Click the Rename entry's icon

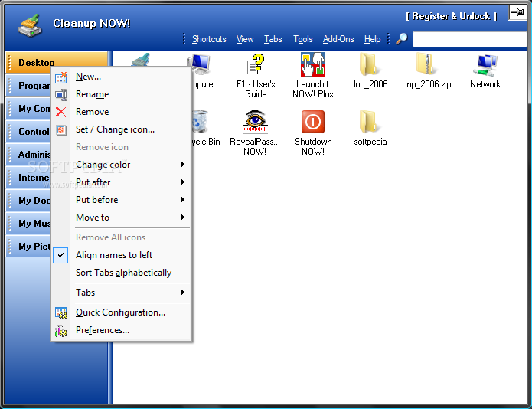click(x=61, y=94)
